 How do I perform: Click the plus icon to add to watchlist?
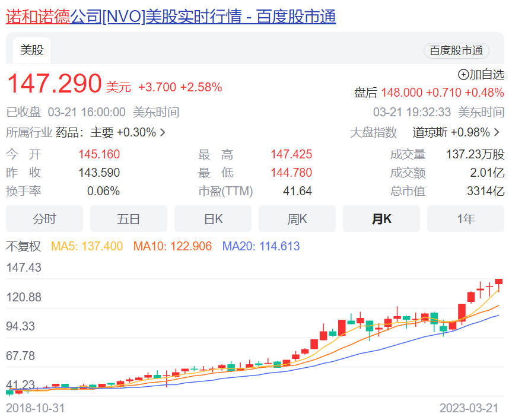point(463,75)
